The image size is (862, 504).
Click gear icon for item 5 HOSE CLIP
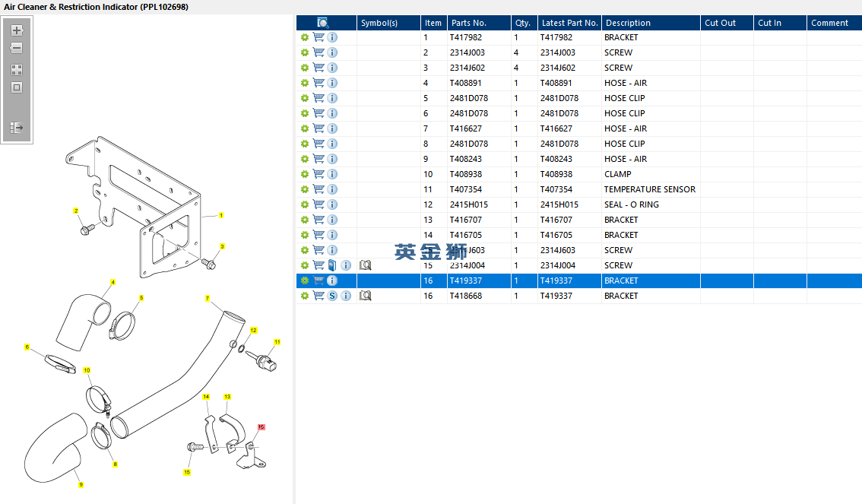[305, 98]
